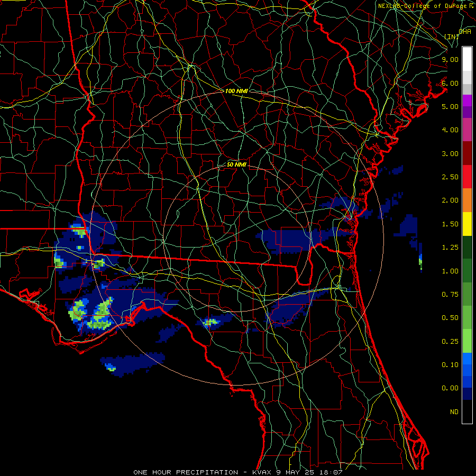476x476 pixels.
Task: Click the black ND swatch at legend bottom
Action: pyautogui.click(x=467, y=411)
